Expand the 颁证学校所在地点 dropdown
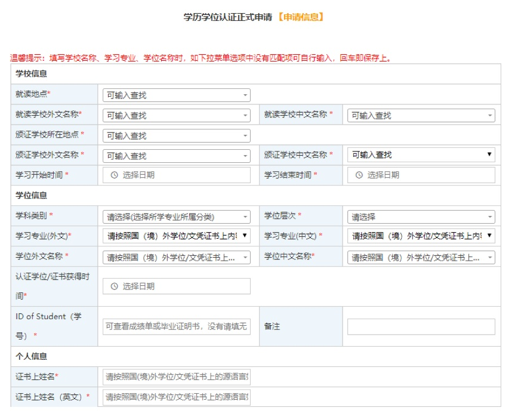This screenshot has height=420, width=515. (177, 136)
